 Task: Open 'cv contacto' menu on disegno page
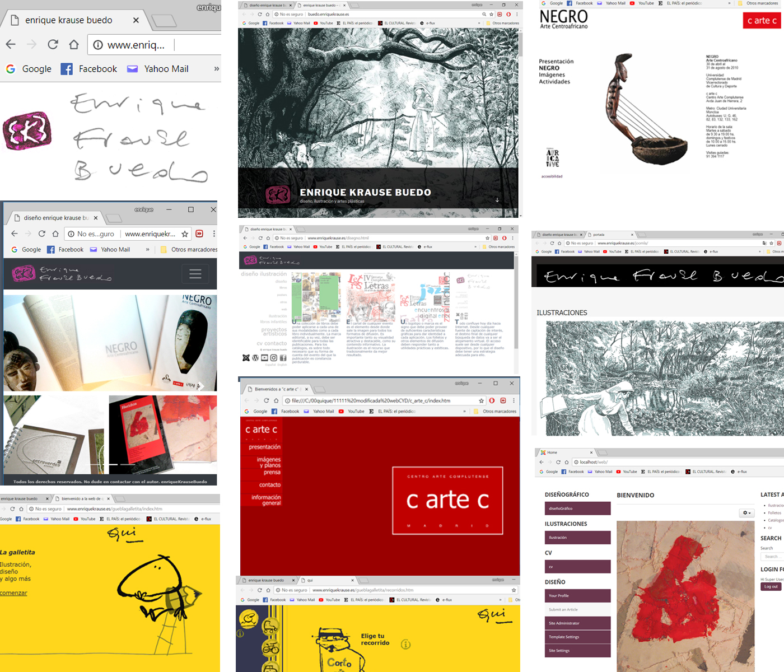(x=272, y=343)
